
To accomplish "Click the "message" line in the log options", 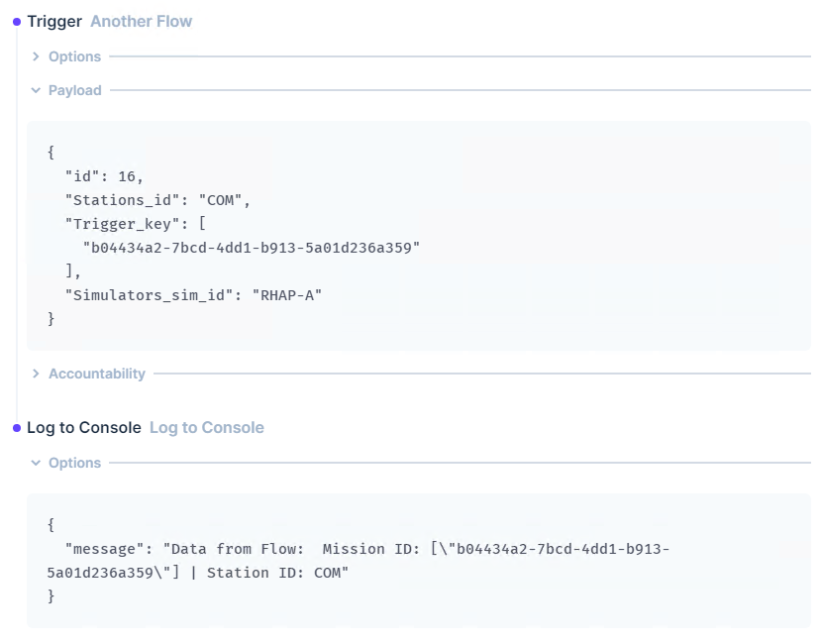I will tap(367, 550).
